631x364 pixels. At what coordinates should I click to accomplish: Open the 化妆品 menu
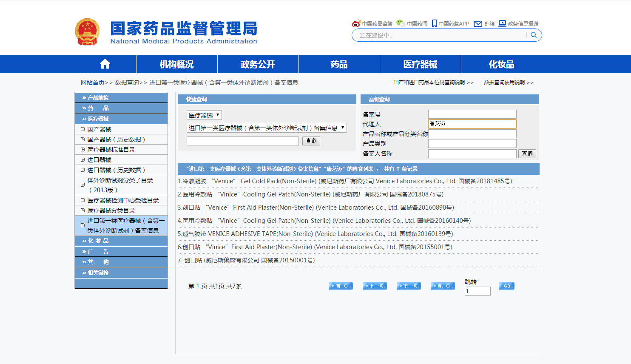click(501, 64)
